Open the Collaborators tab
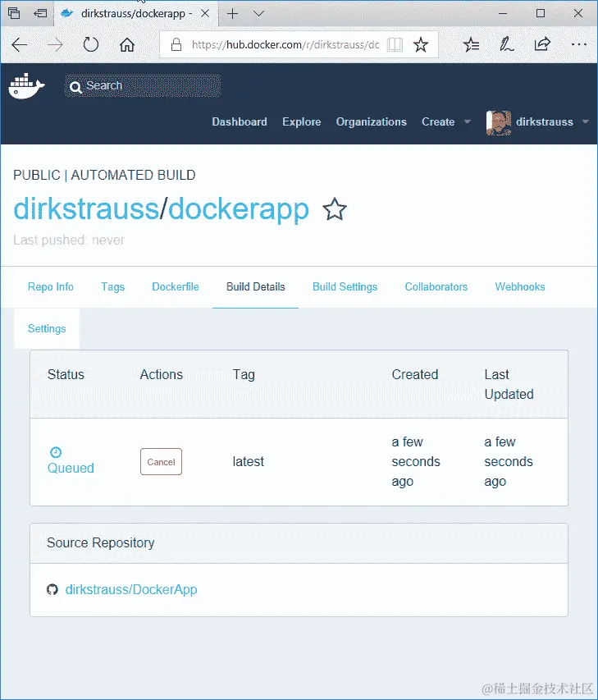The height and width of the screenshot is (700, 598). [x=436, y=286]
